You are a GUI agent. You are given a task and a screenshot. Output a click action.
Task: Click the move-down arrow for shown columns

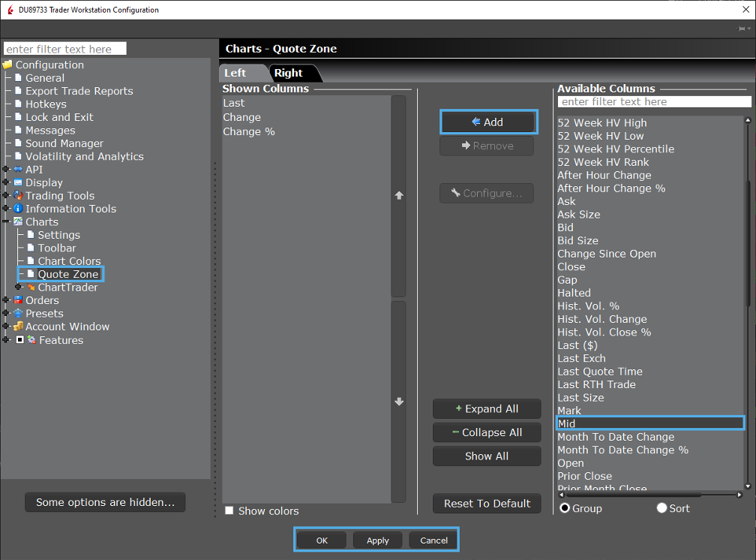click(x=399, y=402)
